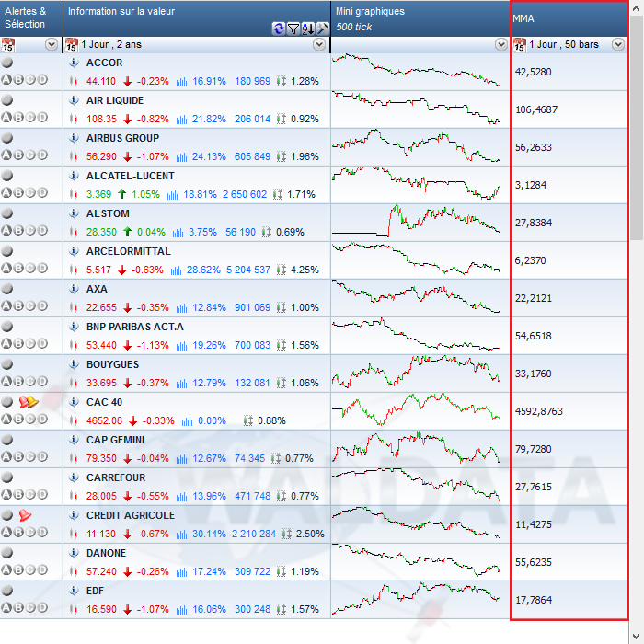Click the red alert bell on the CREDIT AGRICOLE row
Image resolution: width=644 pixels, height=644 pixels.
tap(25, 515)
